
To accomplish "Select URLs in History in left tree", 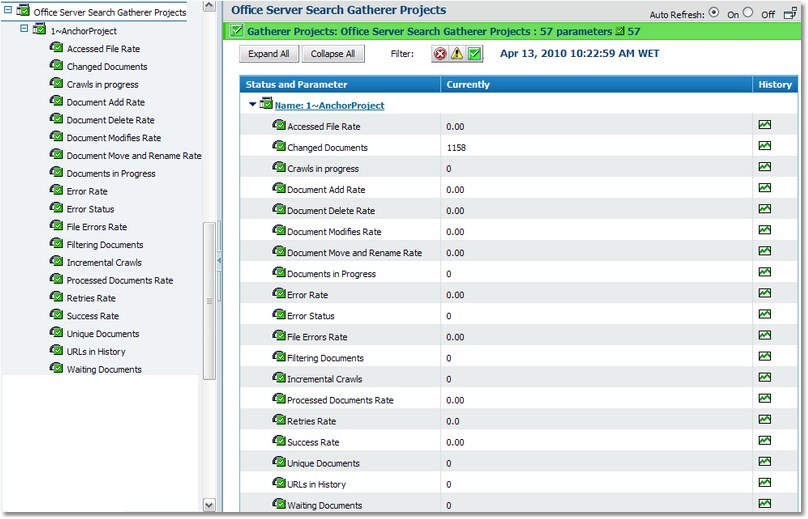I will coord(96,352).
